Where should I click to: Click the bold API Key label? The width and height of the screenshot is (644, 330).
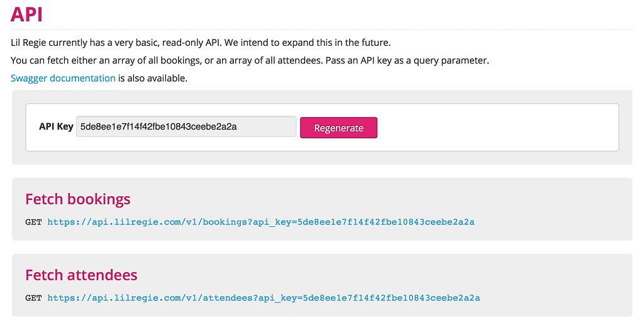click(56, 126)
